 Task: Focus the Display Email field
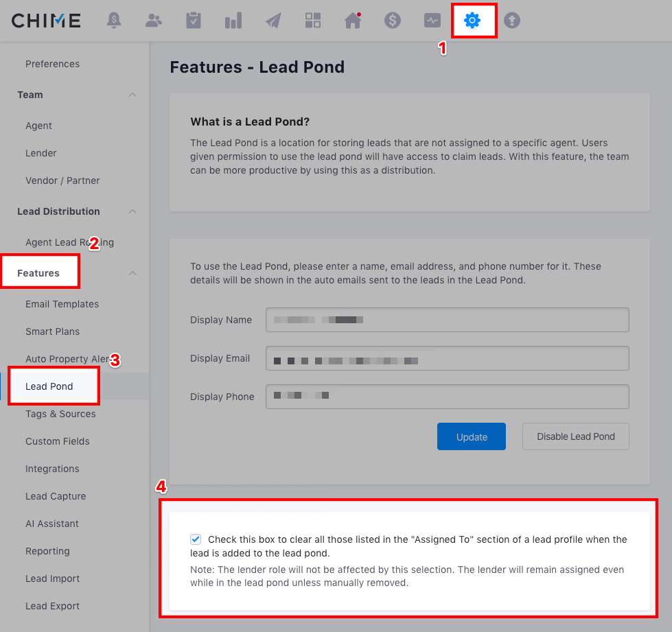pos(447,358)
